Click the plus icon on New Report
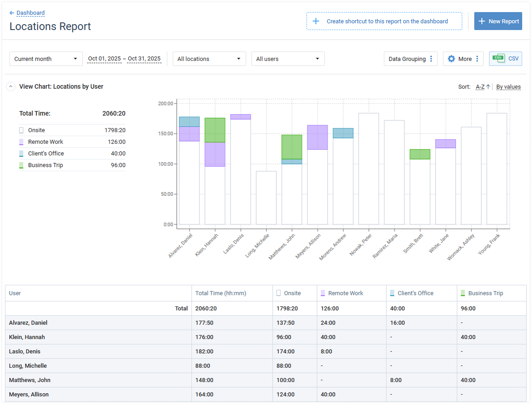The width and height of the screenshot is (532, 404). click(x=482, y=21)
